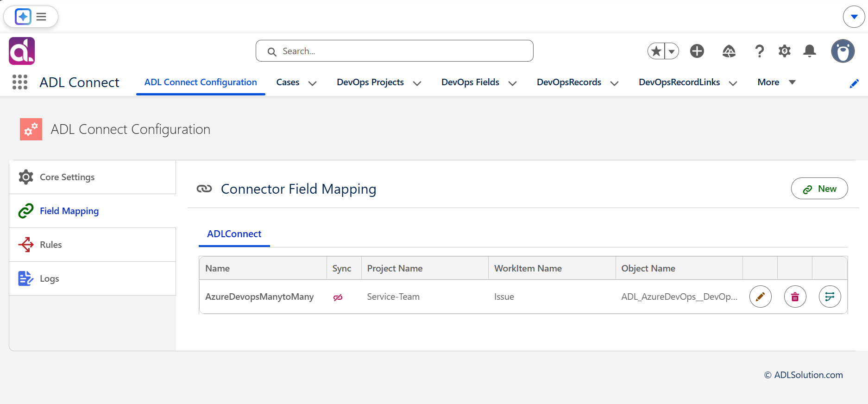
Task: Open the setup gear icon
Action: coord(785,51)
